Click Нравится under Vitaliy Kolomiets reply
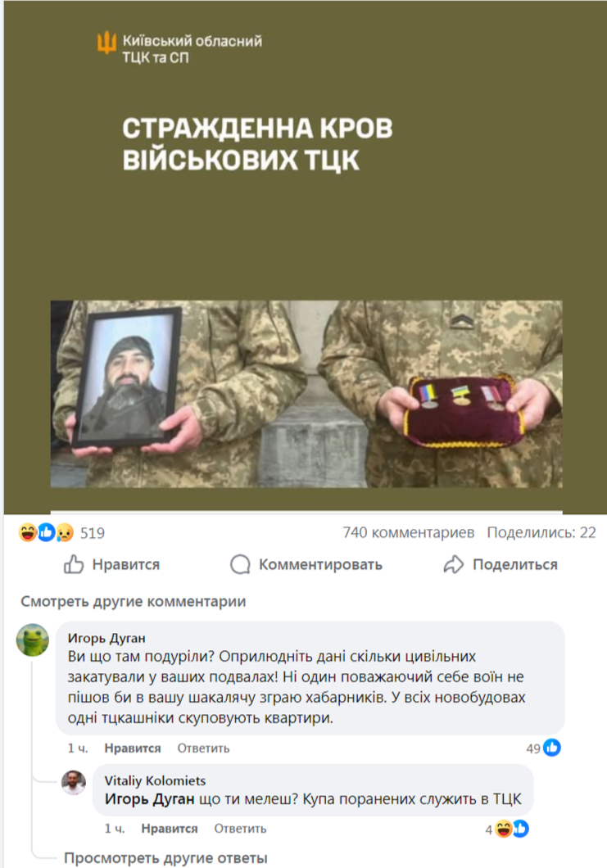 pyautogui.click(x=170, y=829)
